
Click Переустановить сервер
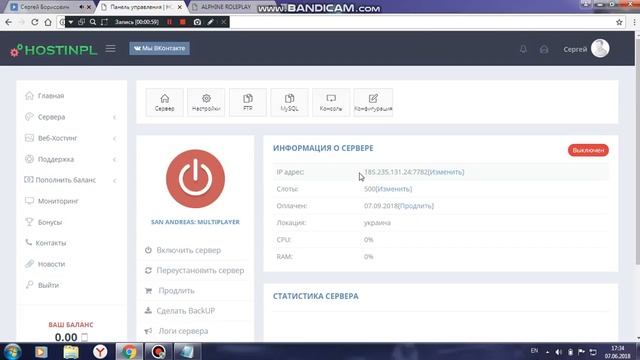click(200, 271)
